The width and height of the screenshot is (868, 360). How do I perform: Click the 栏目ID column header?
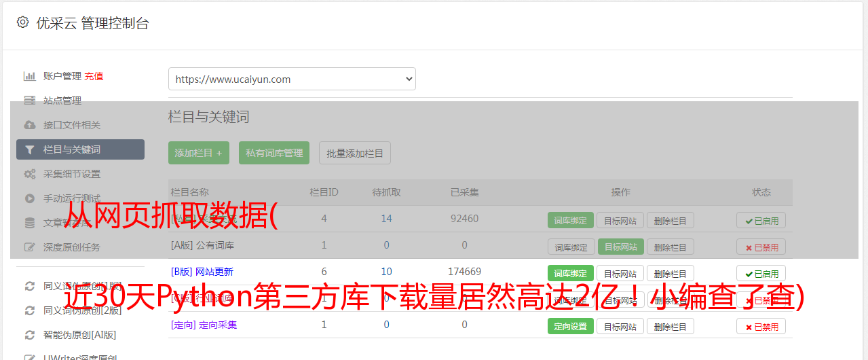click(x=324, y=192)
